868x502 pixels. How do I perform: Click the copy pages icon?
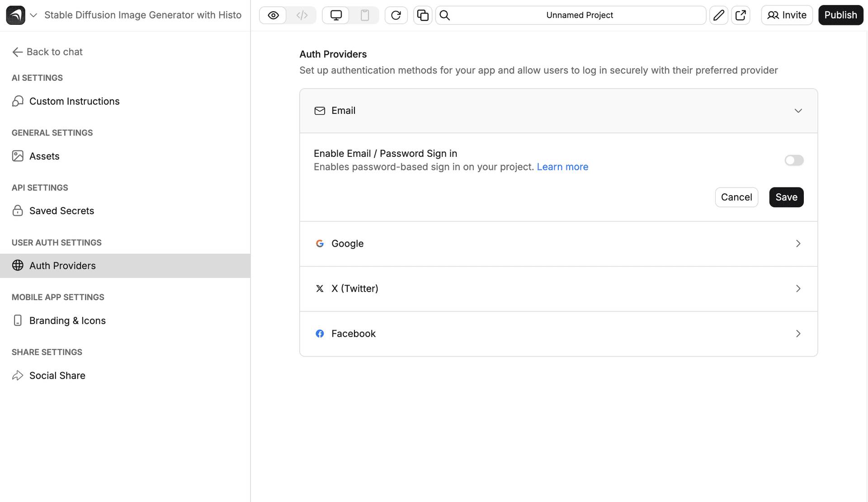pos(423,15)
